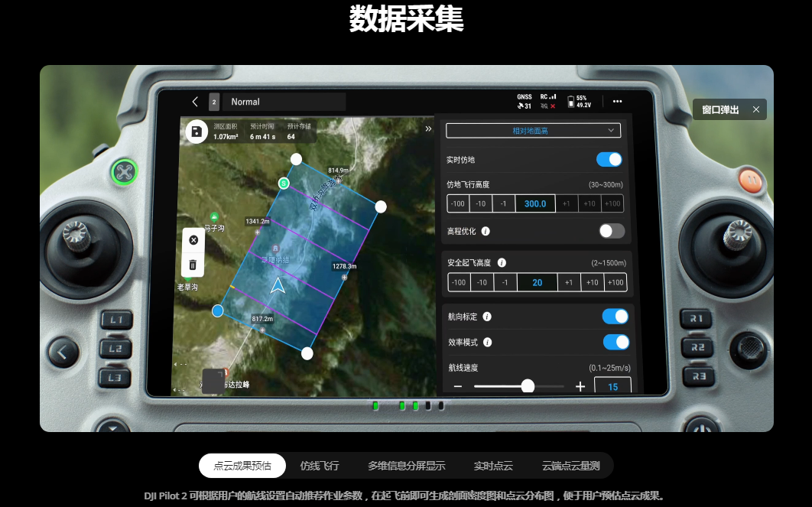Tap the back arrow beside Normal
The image size is (812, 507).
[x=195, y=102]
